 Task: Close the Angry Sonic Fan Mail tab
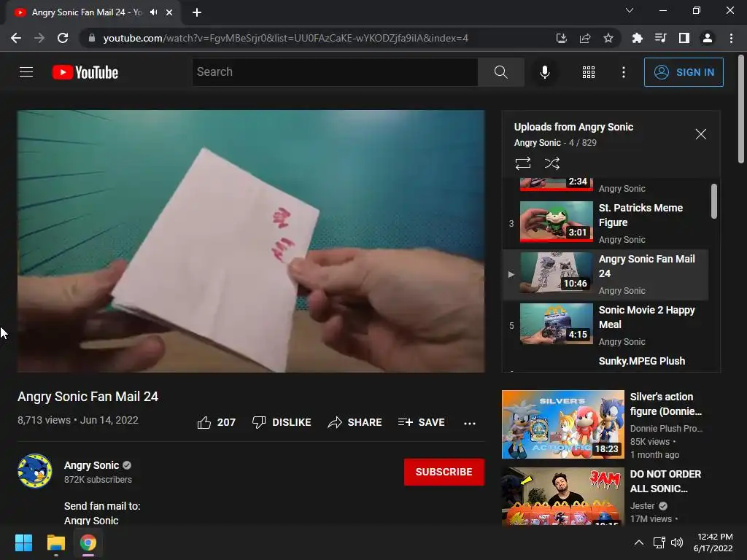pyautogui.click(x=169, y=12)
